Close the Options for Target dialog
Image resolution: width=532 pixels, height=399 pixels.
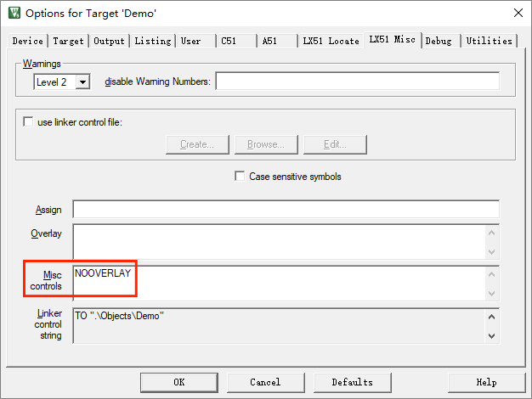tap(518, 13)
